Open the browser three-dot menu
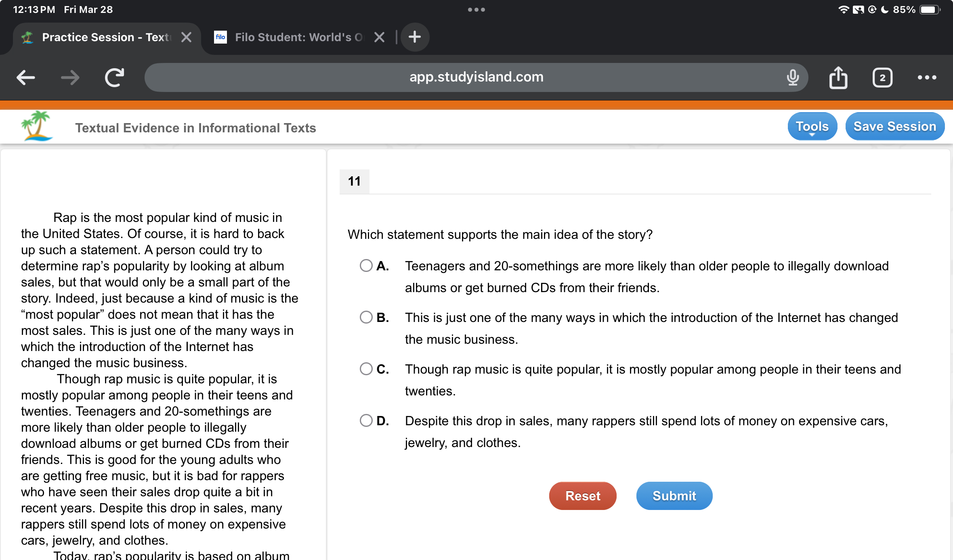The height and width of the screenshot is (560, 953). tap(927, 77)
